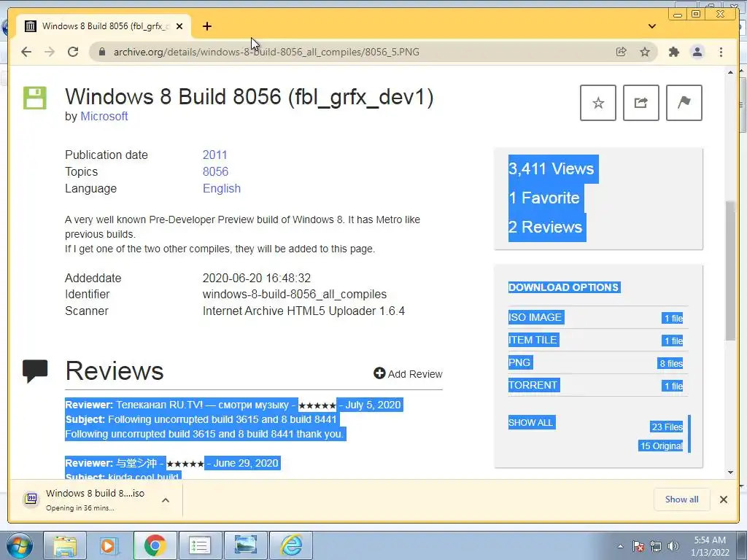Open the 2011 publication date link
Viewport: 747px width, 560px height.
(x=215, y=155)
